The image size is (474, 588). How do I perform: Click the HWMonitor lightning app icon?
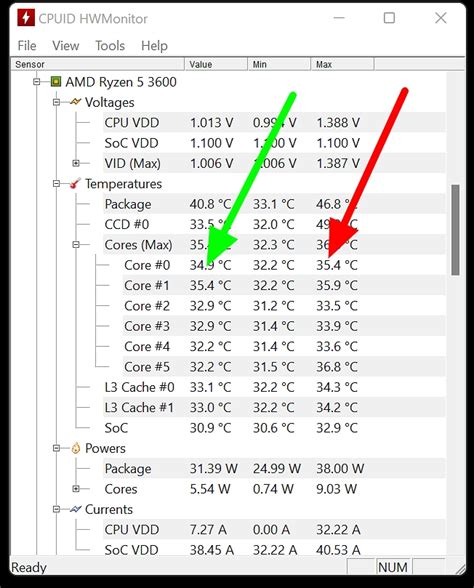26,18
